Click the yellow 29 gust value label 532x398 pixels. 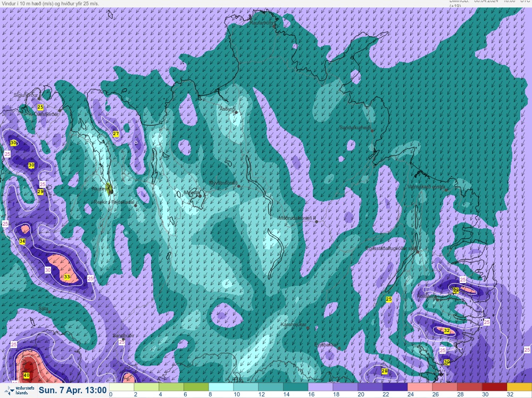40,192
